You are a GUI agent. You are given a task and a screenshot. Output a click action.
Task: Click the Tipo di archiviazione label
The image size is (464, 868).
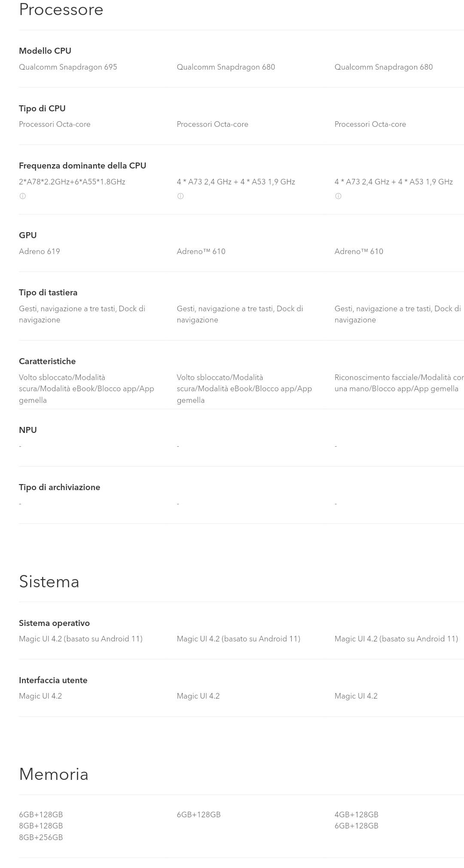59,487
